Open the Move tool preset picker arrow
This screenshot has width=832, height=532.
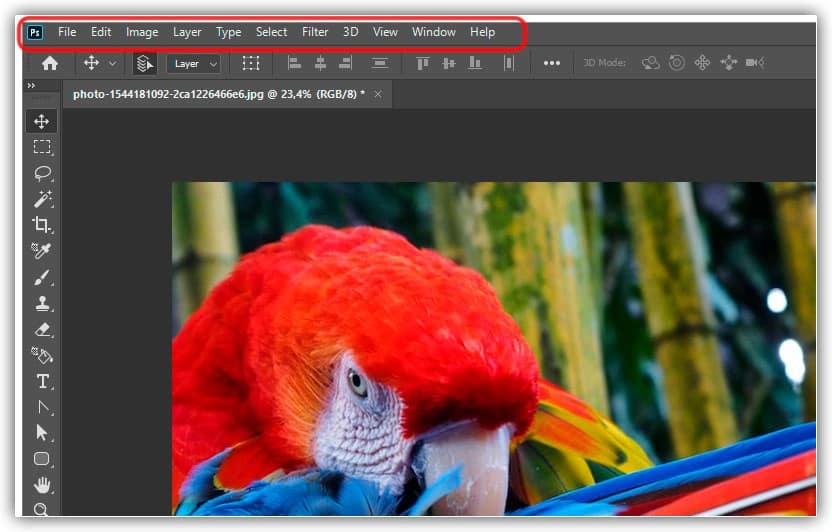click(x=112, y=64)
